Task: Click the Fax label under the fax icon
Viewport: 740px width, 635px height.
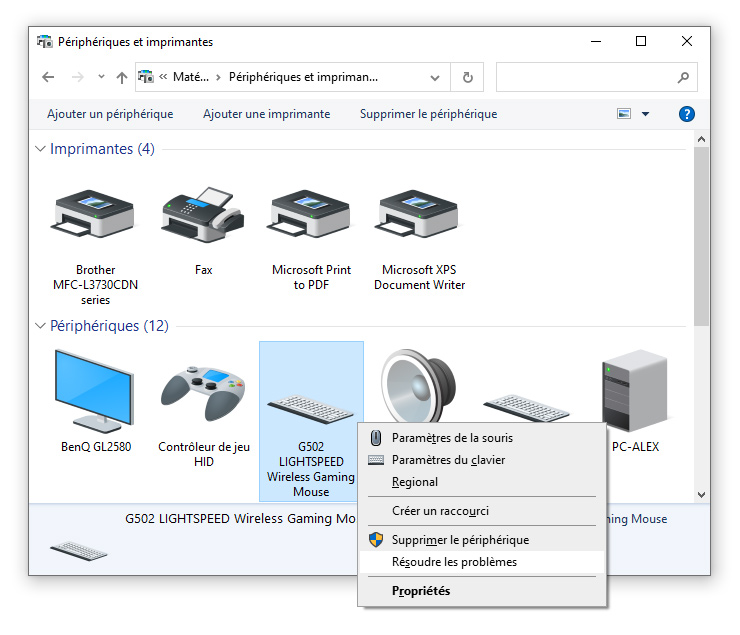Action: pyautogui.click(x=203, y=270)
